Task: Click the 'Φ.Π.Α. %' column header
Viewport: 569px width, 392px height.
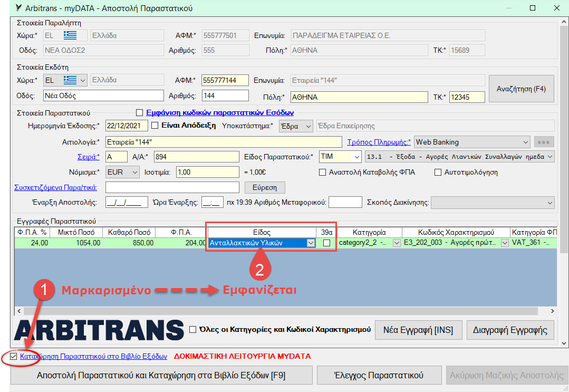Action: (32, 232)
